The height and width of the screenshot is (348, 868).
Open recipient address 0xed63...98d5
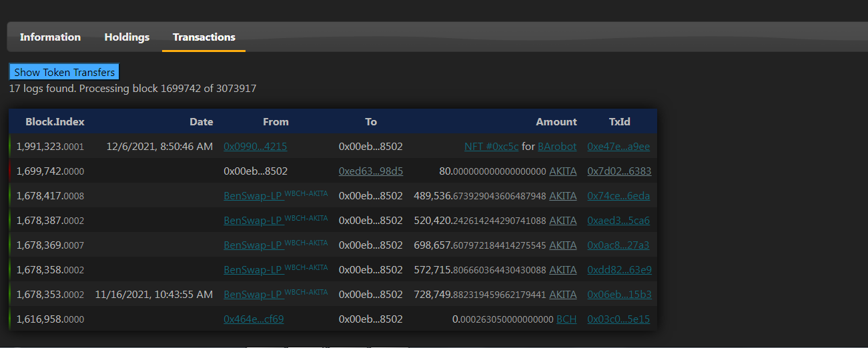pyautogui.click(x=371, y=171)
